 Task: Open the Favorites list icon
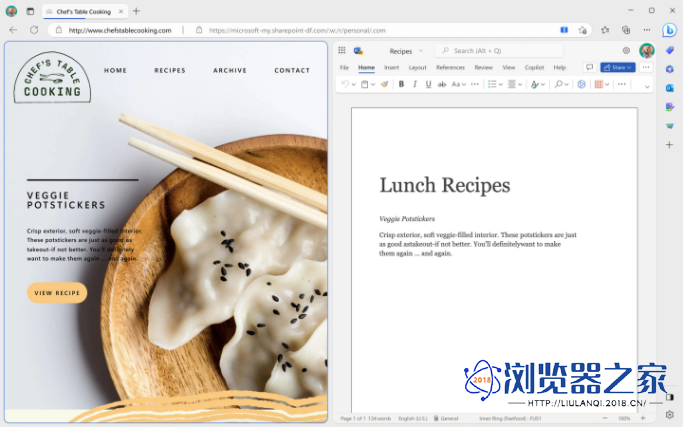coord(605,30)
